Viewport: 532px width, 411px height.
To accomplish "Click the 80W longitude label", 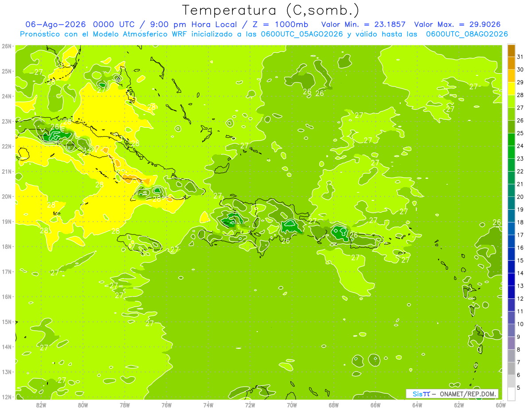I will pyautogui.click(x=83, y=405).
